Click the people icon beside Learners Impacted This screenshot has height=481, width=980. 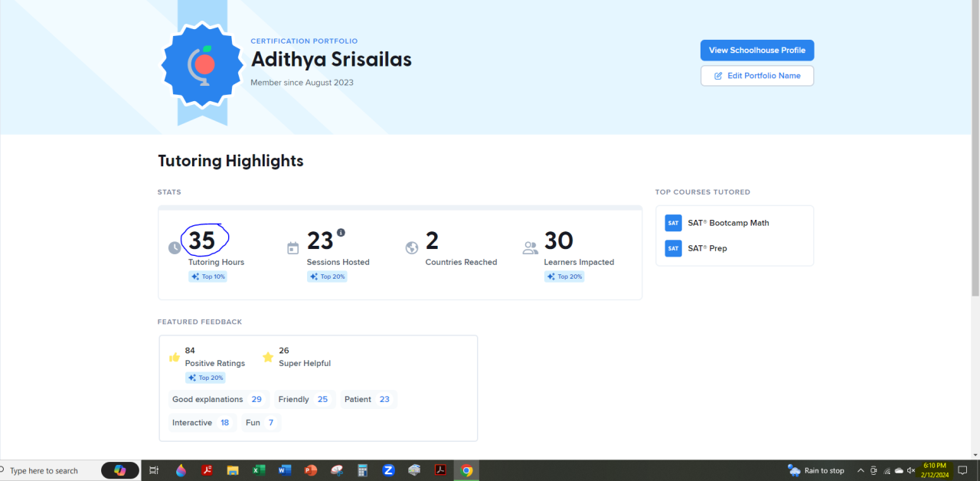click(530, 248)
